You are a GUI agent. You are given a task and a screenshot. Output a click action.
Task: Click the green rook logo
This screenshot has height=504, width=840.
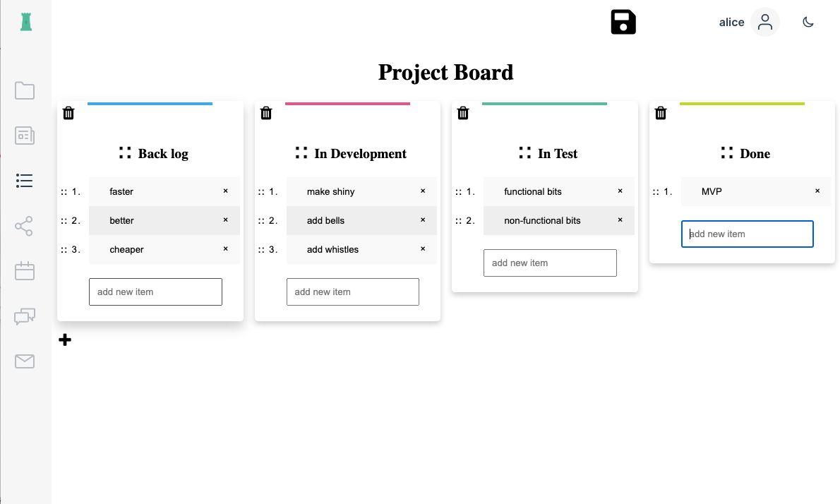[26, 22]
